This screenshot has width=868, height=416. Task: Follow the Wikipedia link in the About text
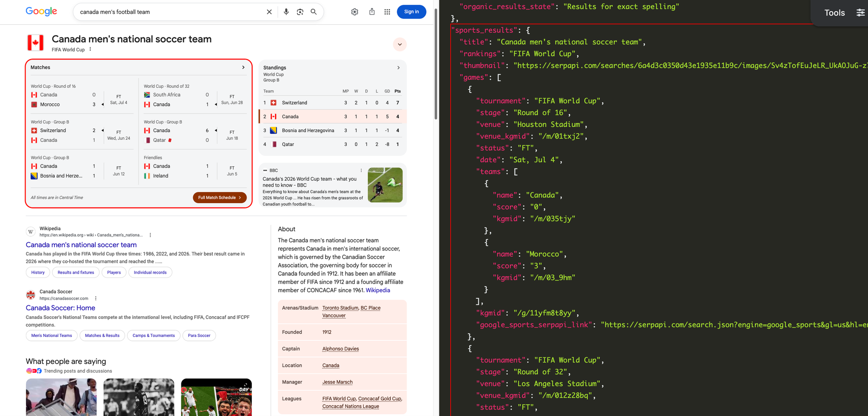click(x=378, y=290)
